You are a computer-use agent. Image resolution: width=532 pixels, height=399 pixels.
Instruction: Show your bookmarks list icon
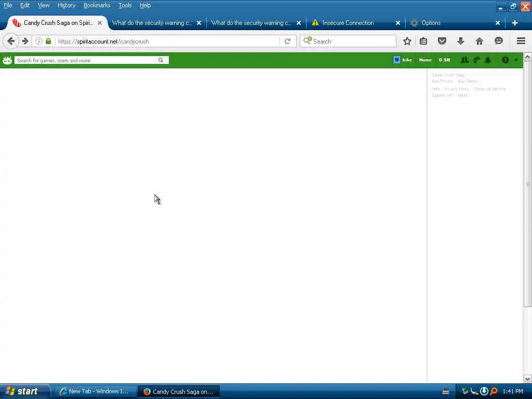click(x=423, y=42)
